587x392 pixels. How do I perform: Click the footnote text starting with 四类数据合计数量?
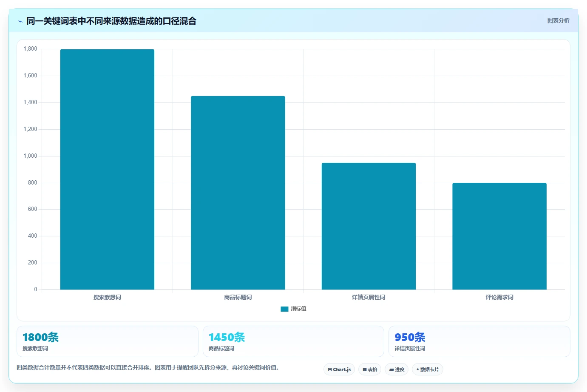point(149,367)
